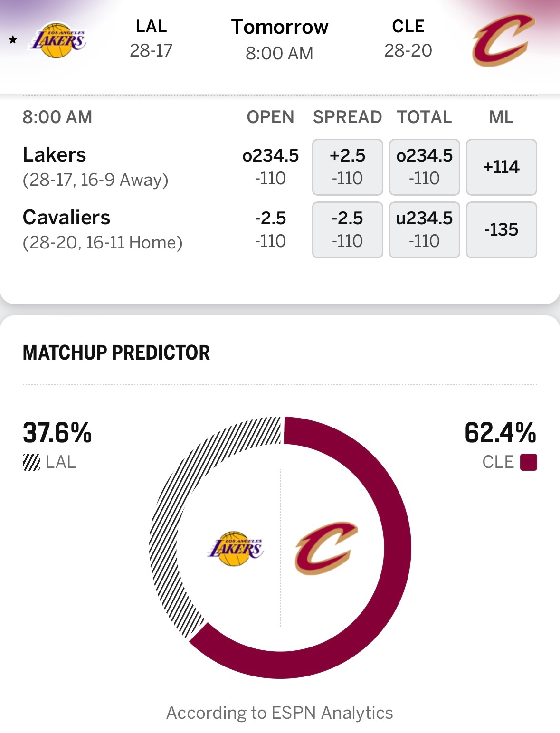Select Cavaliers -2.5 spread bet
Screen dimensions: 560x733
coord(348,230)
